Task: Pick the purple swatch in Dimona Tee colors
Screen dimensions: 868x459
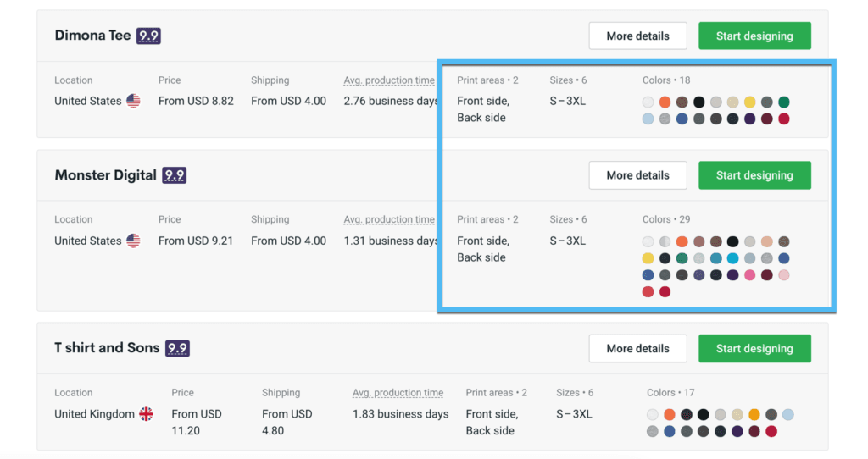Action: coord(749,119)
